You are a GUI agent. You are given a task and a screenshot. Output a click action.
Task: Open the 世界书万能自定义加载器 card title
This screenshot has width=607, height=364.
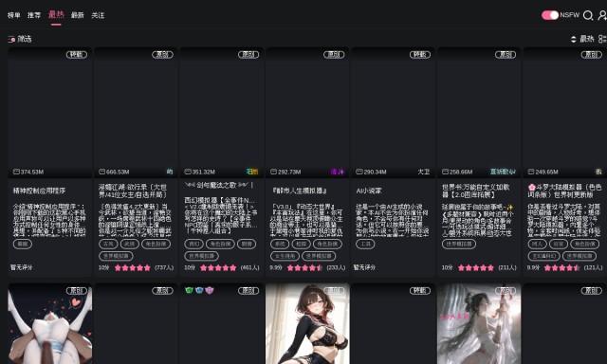coord(476,191)
